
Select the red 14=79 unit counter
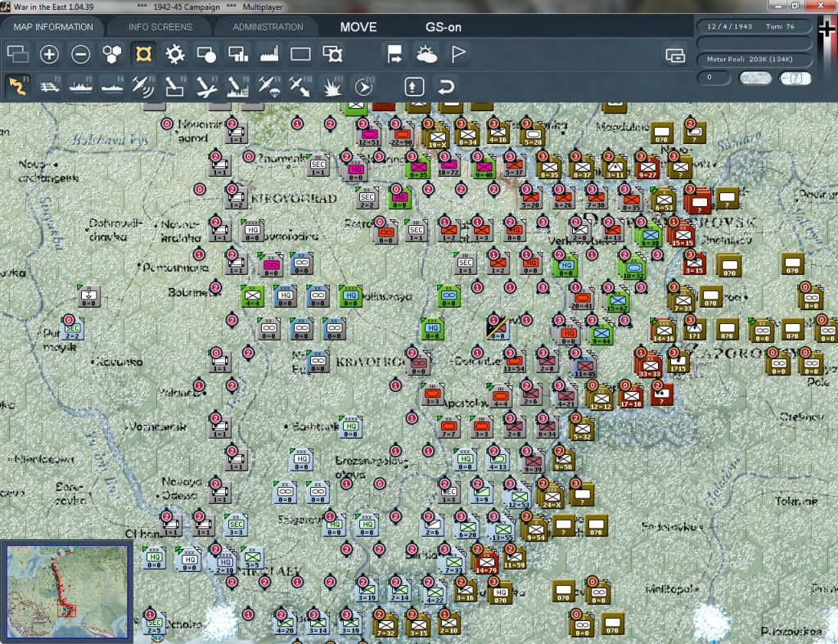(x=486, y=563)
